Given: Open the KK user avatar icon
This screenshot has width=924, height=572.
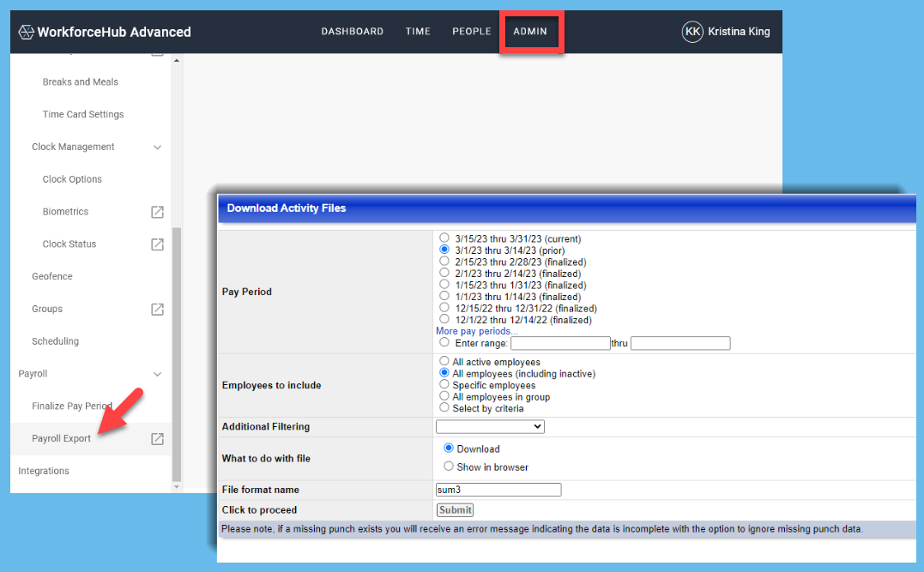Looking at the screenshot, I should [x=691, y=32].
